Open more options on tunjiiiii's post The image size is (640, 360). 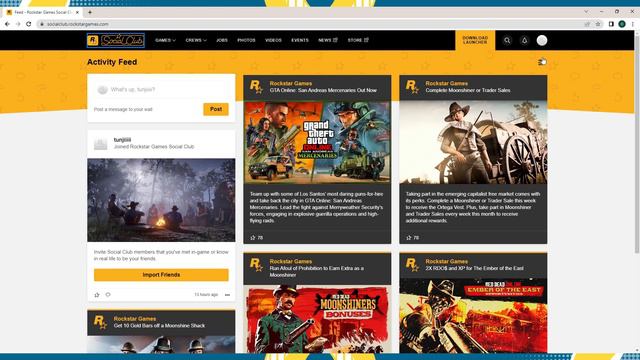point(227,295)
